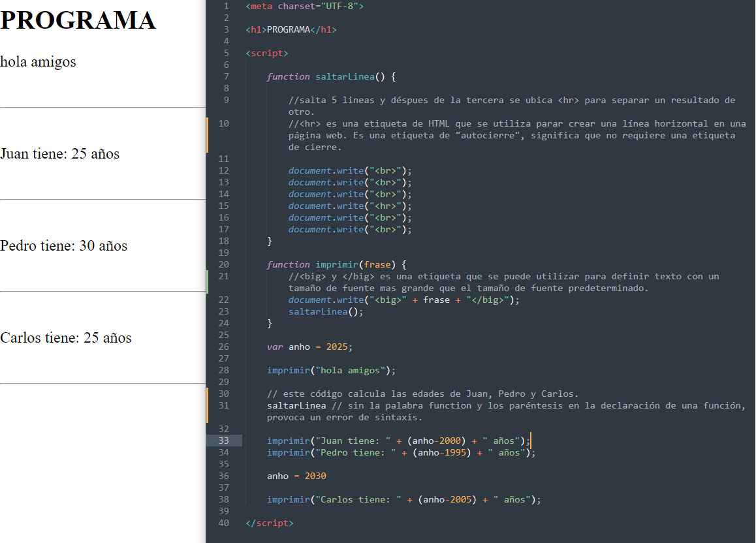Click 'anho = 2030' assignment on line 36

[296, 476]
